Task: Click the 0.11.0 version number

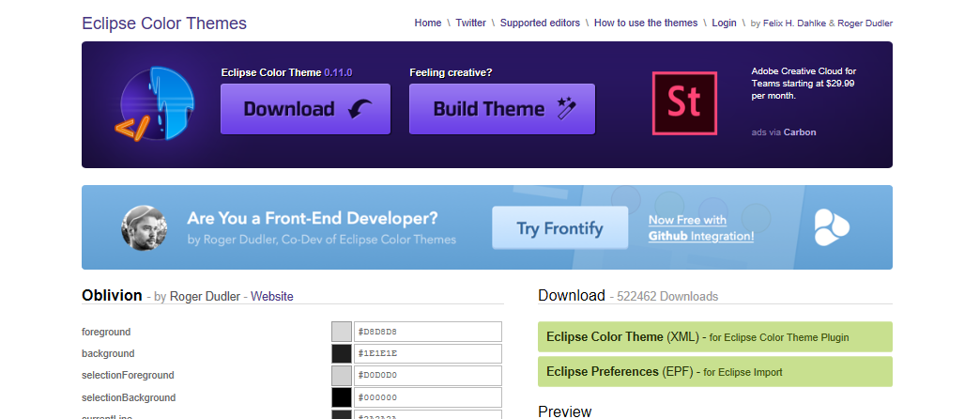Action: (338, 72)
